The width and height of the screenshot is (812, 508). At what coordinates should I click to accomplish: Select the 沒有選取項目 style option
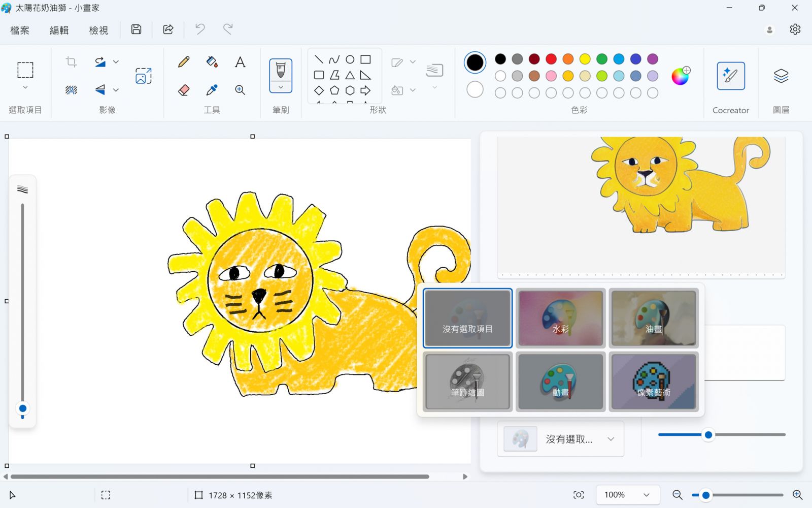pos(467,318)
